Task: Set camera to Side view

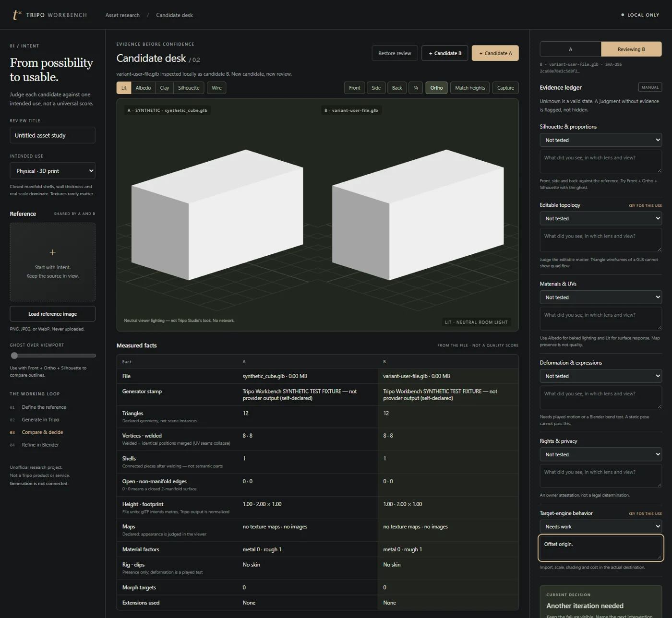Action: 376,88
